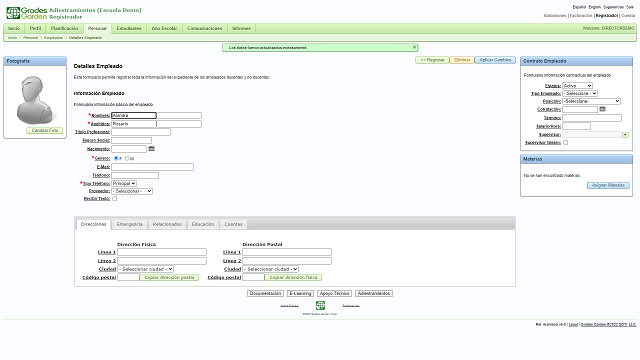Open the Facturación module link

click(581, 16)
